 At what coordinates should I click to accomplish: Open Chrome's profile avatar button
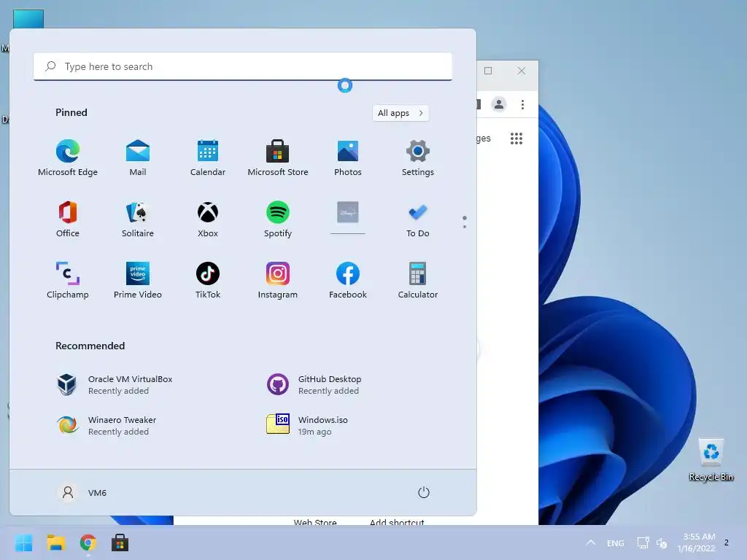[499, 104]
